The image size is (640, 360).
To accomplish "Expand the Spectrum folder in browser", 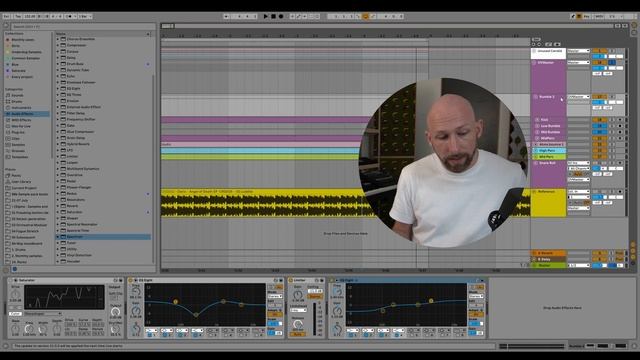I will [58, 237].
